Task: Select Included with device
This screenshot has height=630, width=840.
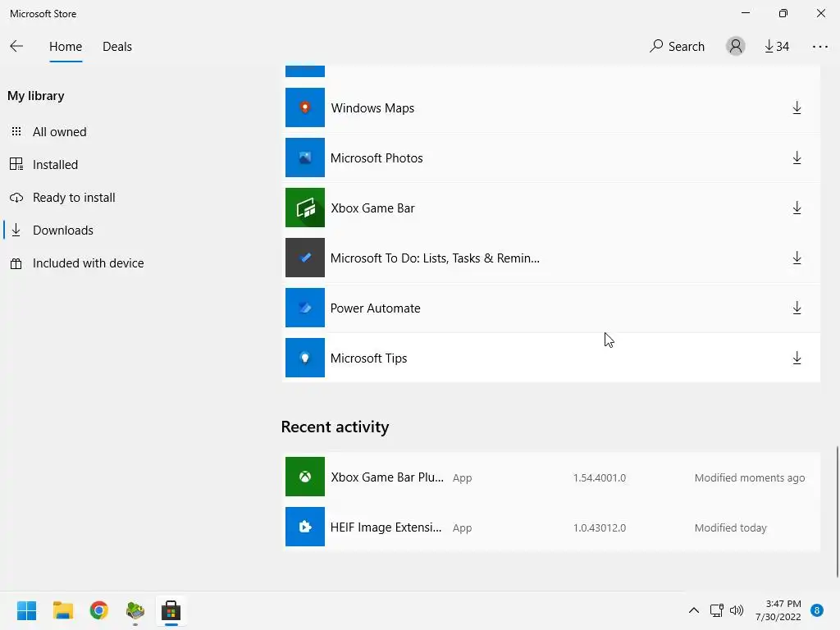Action: [89, 263]
